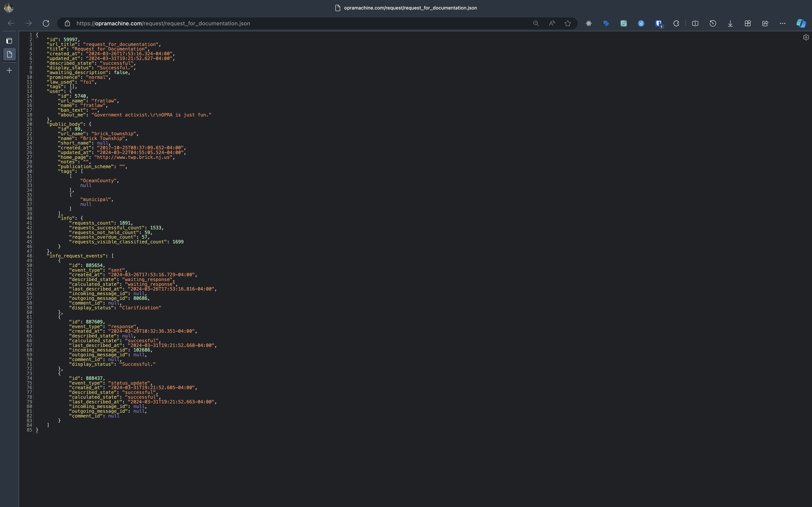Viewport: 812px width, 507px height.
Task: Add this page to favorites
Action: click(568, 24)
